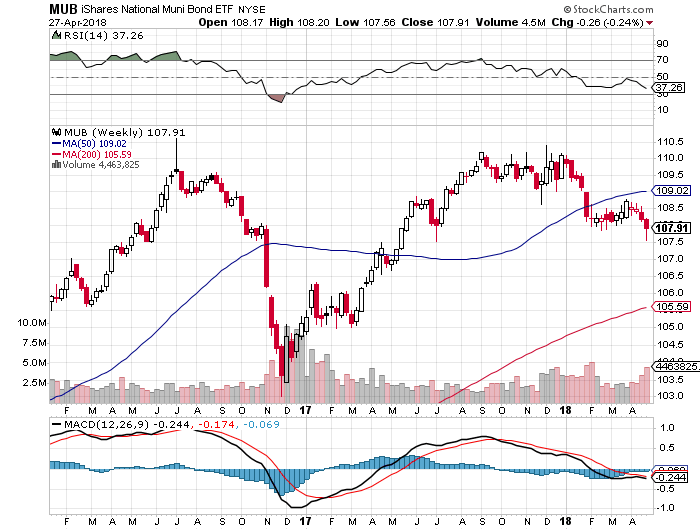This screenshot has height=530, width=700.
Task: Click the -0.244 MACD tag on axis
Action: 669,478
